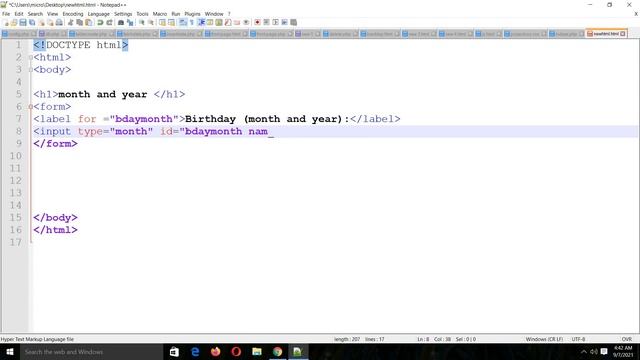Click the Save All toolbar icon

coord(32,22)
